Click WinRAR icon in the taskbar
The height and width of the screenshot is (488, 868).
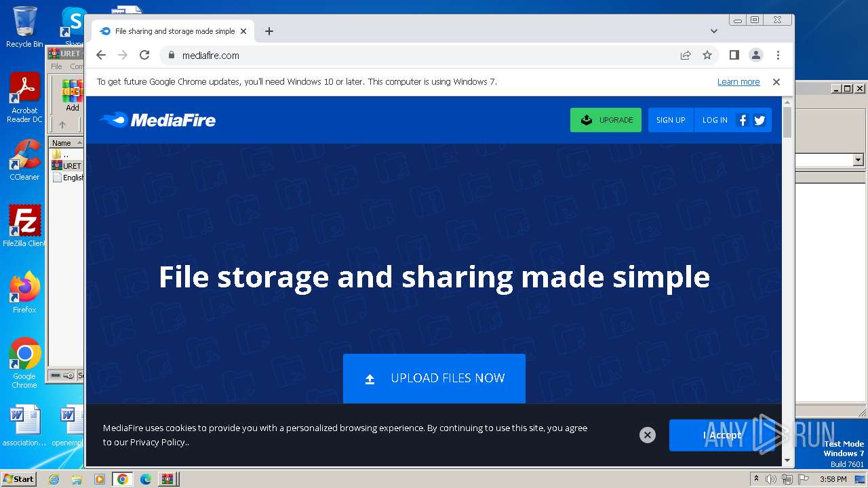click(x=167, y=479)
